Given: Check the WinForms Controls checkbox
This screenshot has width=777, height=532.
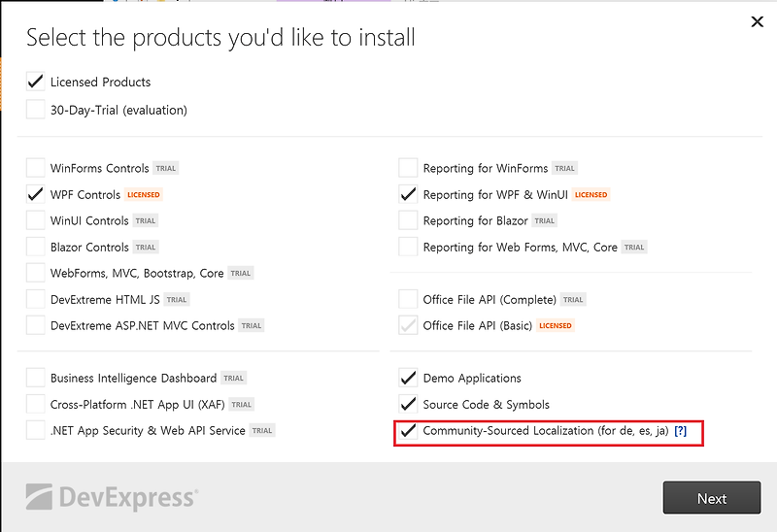Looking at the screenshot, I should (36, 168).
